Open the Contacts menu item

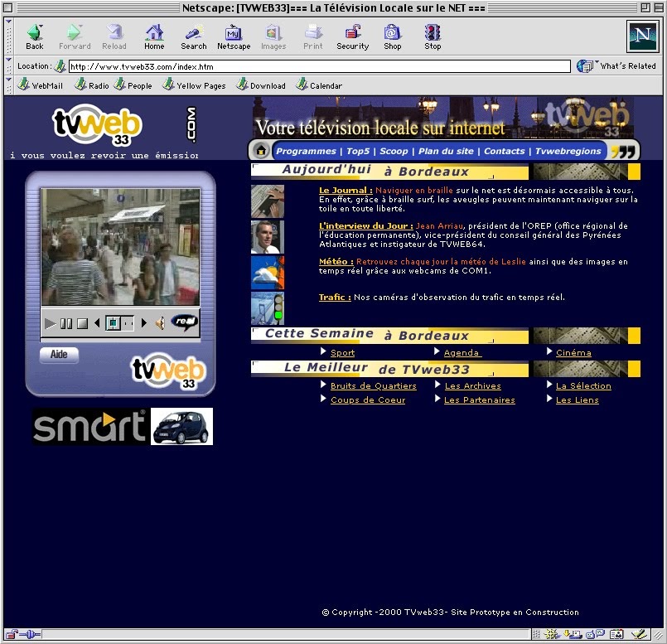pyautogui.click(x=504, y=151)
